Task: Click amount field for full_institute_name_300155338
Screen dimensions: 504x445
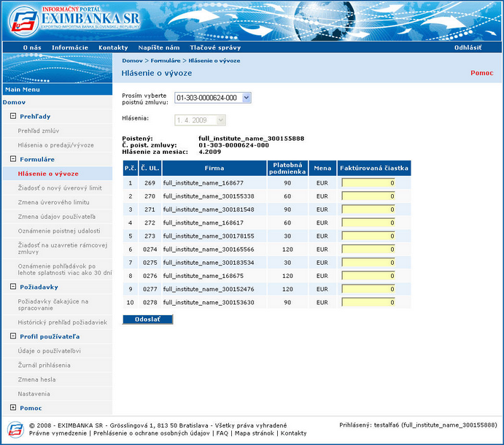Action: coord(368,196)
